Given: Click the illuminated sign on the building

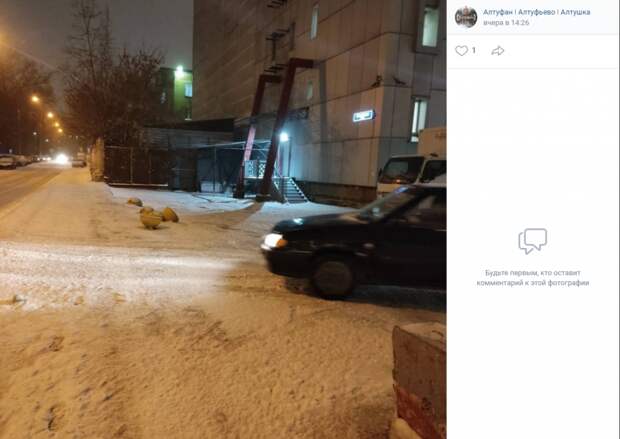Looking at the screenshot, I should tap(363, 116).
